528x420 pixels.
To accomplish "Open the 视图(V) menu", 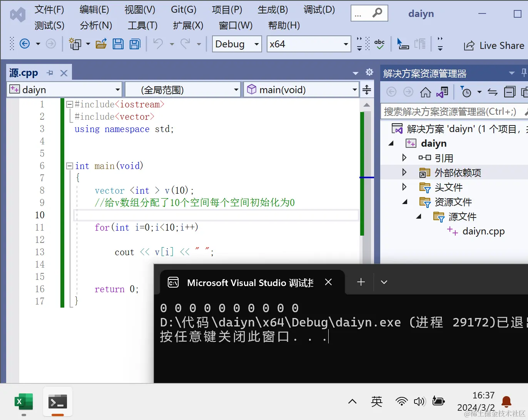I will (140, 10).
